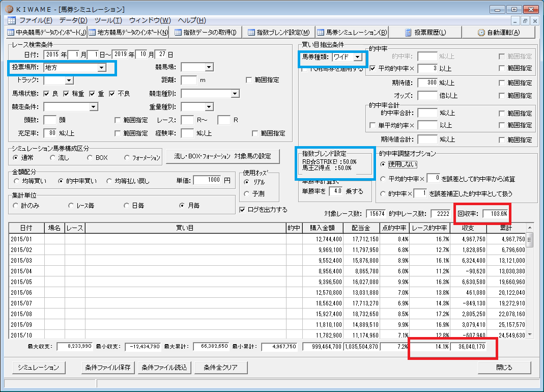Expand the トラック dropdown
The image size is (544, 392).
point(69,80)
